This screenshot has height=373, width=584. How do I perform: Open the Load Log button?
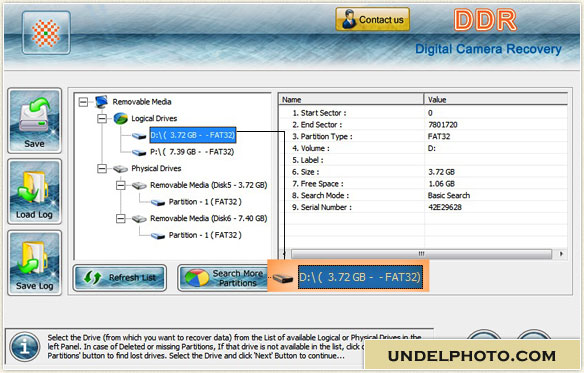click(34, 192)
